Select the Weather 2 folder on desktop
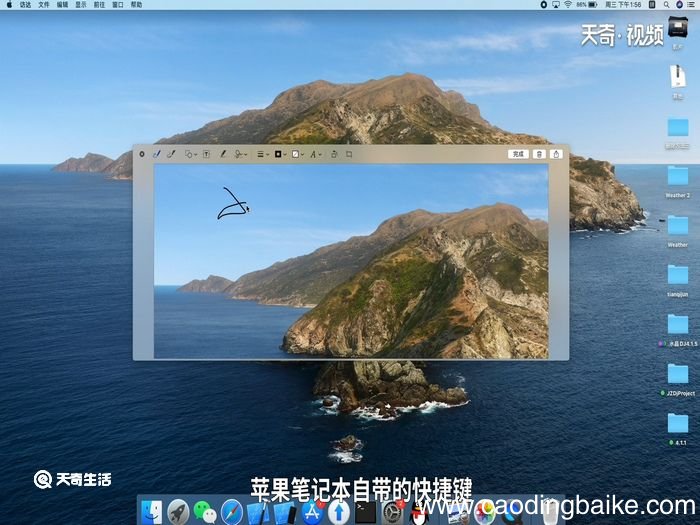This screenshot has width=700, height=525. [x=678, y=181]
